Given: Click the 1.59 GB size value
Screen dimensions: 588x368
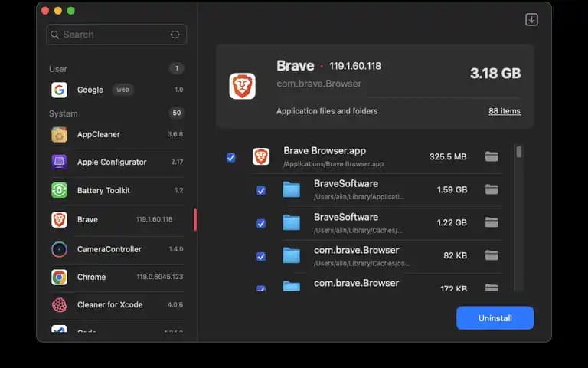Looking at the screenshot, I should (452, 190).
